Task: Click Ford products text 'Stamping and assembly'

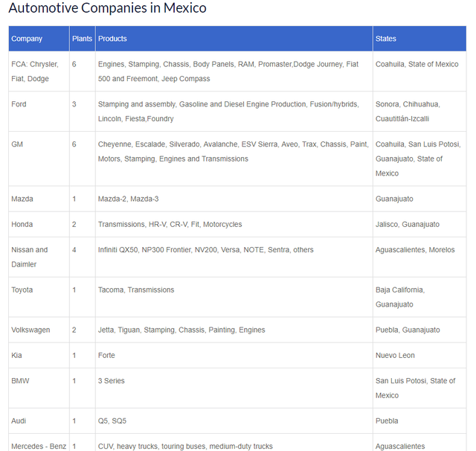Action: coord(228,112)
